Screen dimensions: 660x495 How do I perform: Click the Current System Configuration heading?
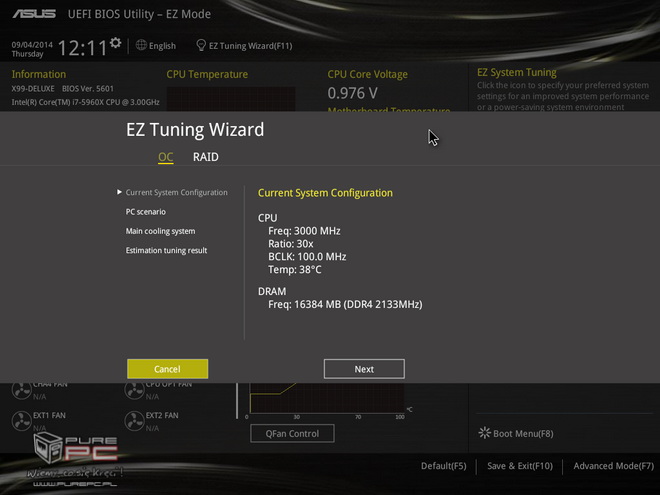coord(325,193)
